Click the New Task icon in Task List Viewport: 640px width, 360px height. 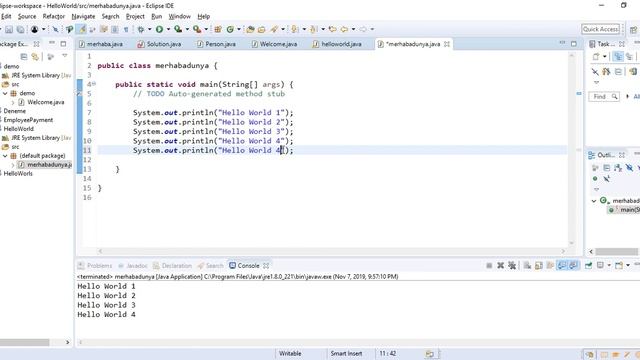[596, 57]
